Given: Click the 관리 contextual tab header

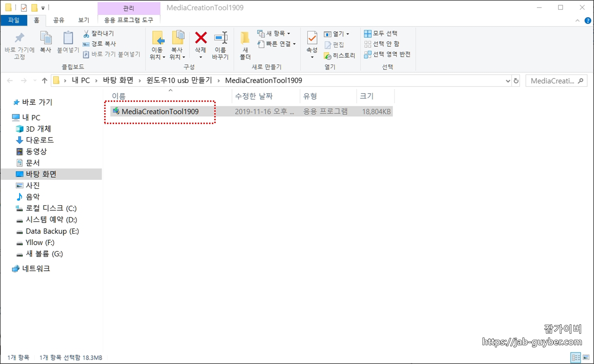Looking at the screenshot, I should tap(129, 8).
